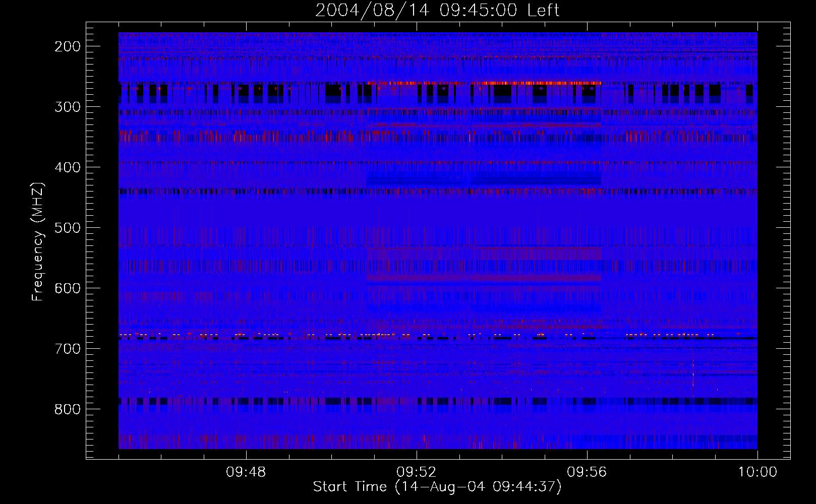Select the 200 frequency axis label
This screenshot has width=816, height=504.
pyautogui.click(x=68, y=46)
